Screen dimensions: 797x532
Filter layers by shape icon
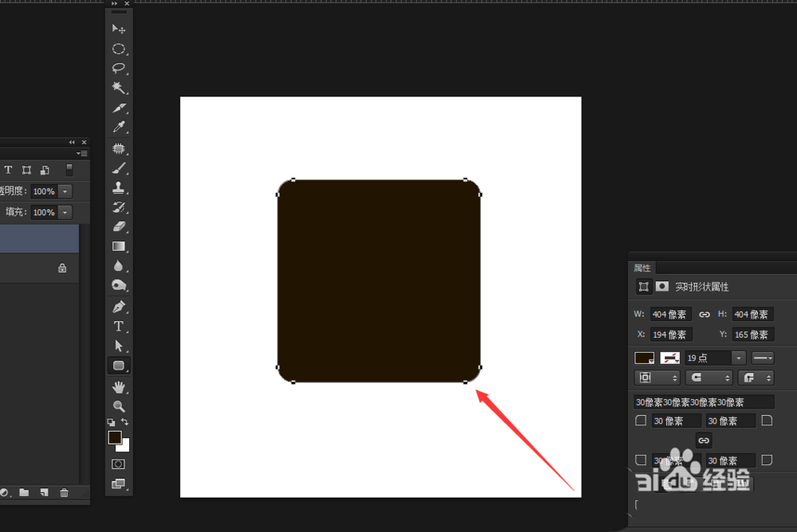coord(26,170)
